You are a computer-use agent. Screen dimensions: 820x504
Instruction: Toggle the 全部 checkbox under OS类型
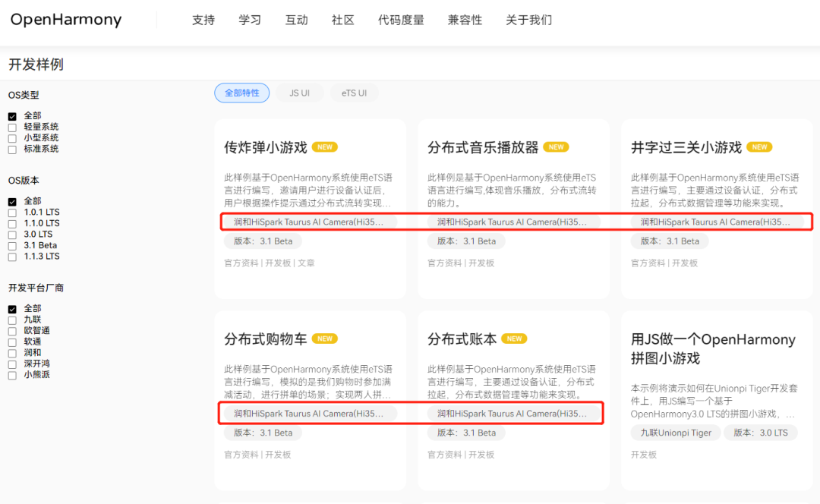pyautogui.click(x=12, y=116)
